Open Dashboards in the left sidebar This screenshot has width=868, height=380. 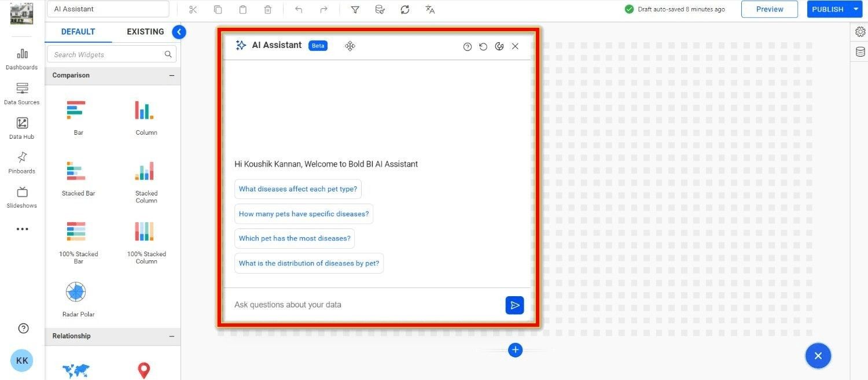(22, 59)
